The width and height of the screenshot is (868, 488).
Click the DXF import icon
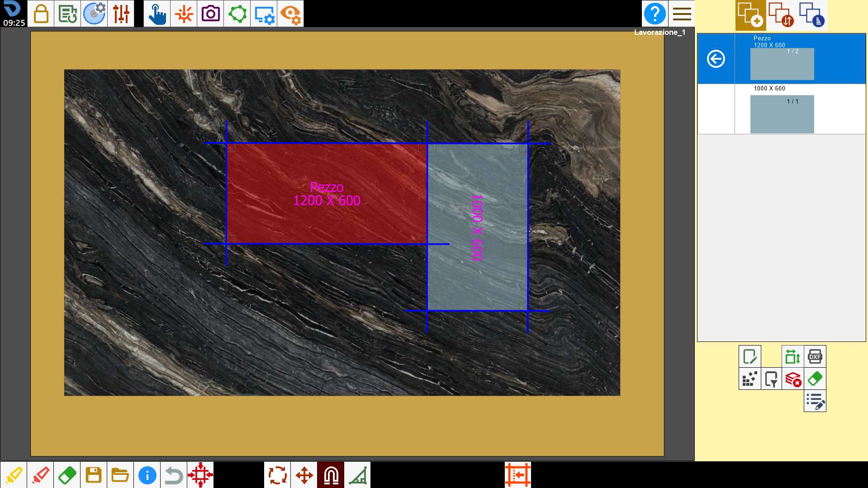pyautogui.click(x=815, y=356)
